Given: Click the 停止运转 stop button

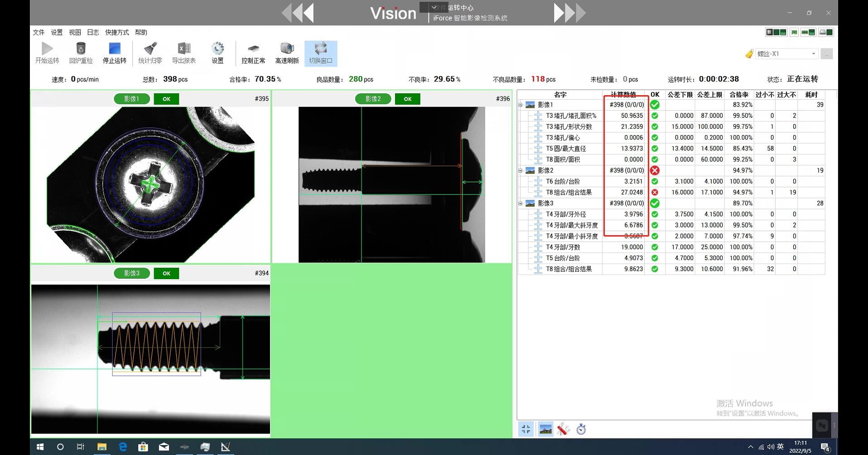Looking at the screenshot, I should click(114, 53).
